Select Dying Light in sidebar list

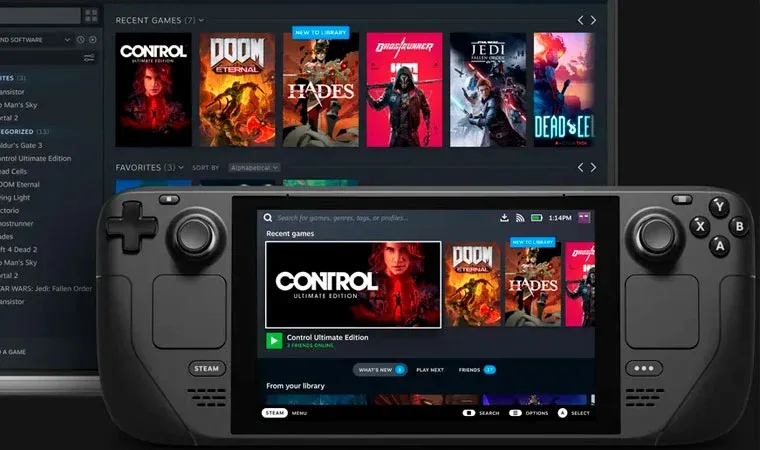(15, 197)
